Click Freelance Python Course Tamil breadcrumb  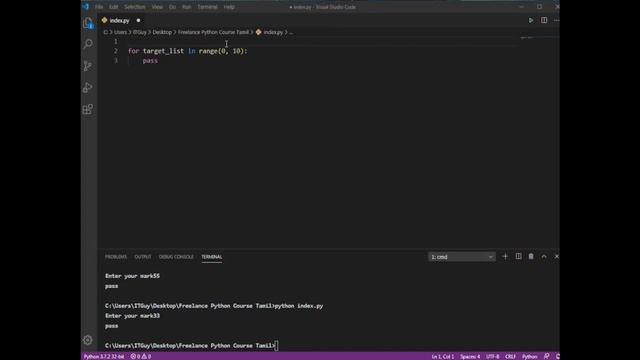[213, 32]
